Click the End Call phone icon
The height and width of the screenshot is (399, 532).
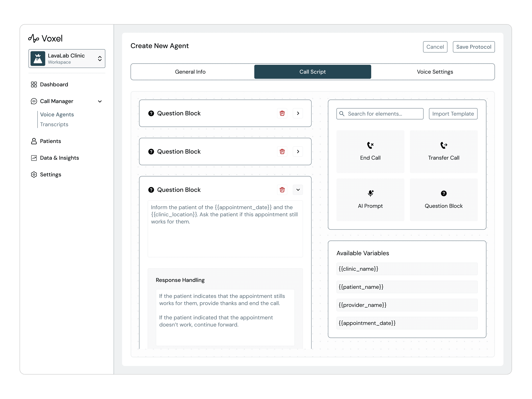coord(370,145)
